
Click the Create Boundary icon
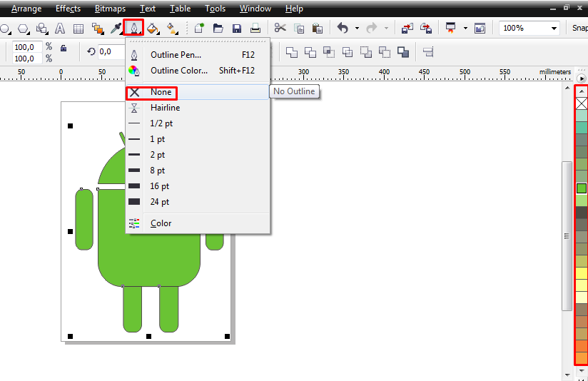click(403, 53)
